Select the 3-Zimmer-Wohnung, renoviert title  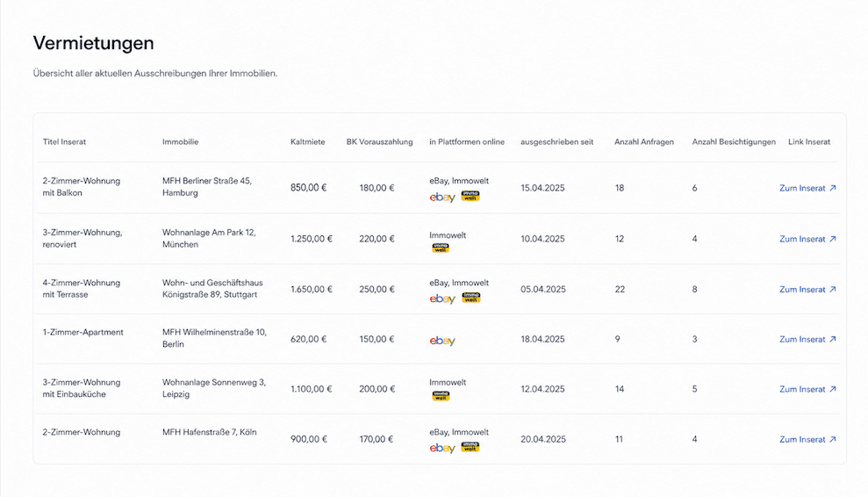(82, 238)
